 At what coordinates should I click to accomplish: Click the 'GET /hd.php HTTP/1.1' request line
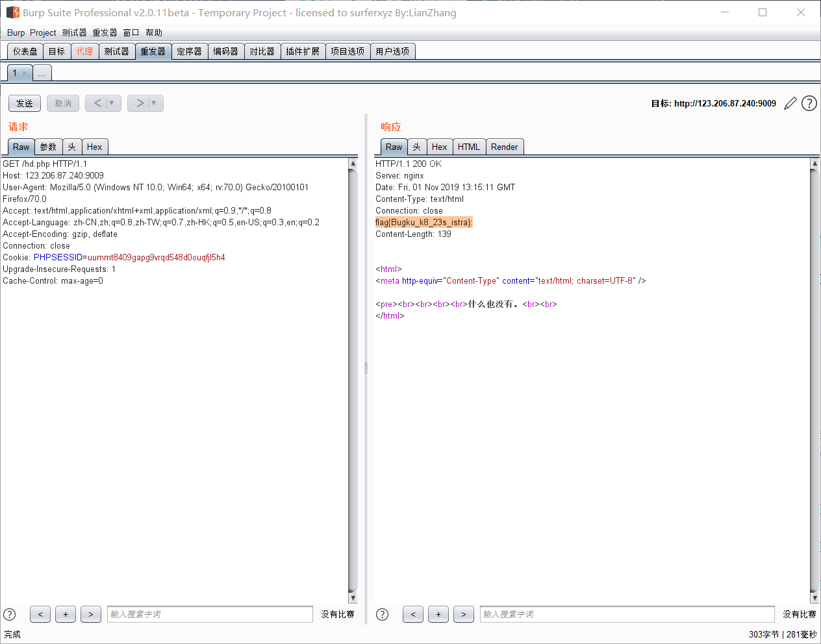tap(45, 164)
